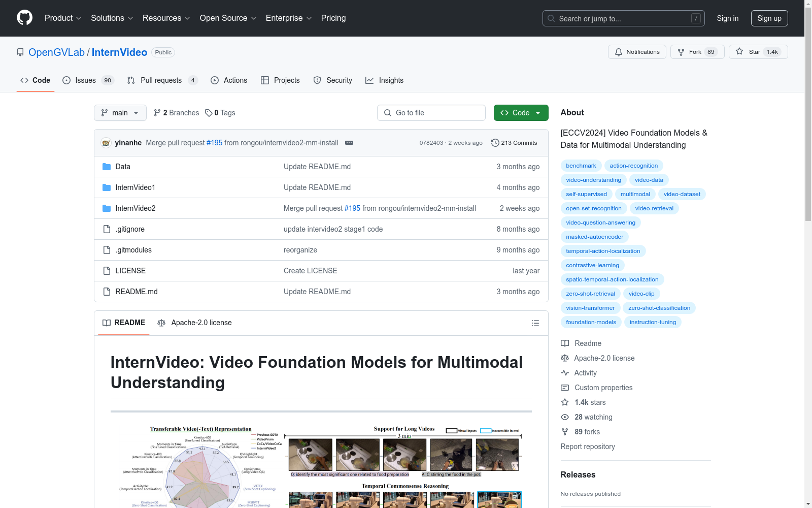This screenshot has width=812, height=508.
Task: Open the Apache-2.0 license sidebar link
Action: point(598,358)
